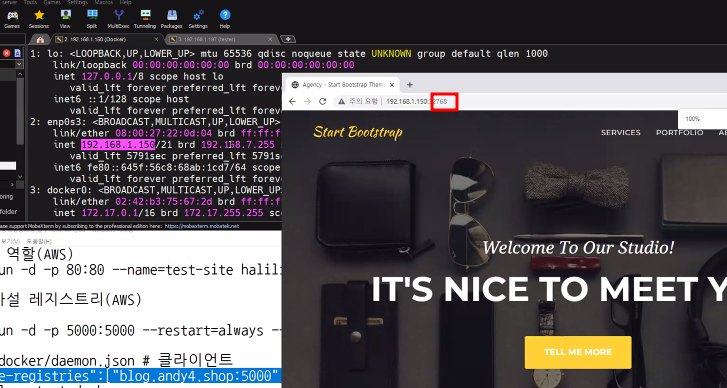Image resolution: width=727 pixels, height=388 pixels.
Task: Click the View toolbar icon
Action: [65, 19]
